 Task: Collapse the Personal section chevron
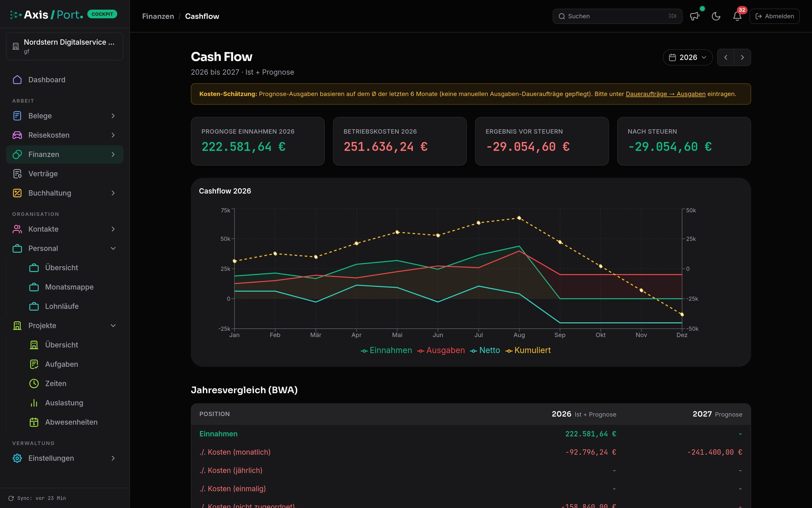click(x=113, y=248)
